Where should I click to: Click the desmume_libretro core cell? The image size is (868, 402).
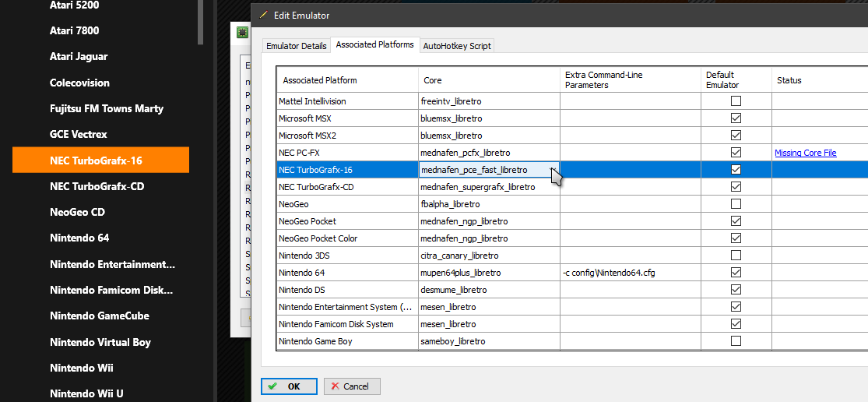490,290
